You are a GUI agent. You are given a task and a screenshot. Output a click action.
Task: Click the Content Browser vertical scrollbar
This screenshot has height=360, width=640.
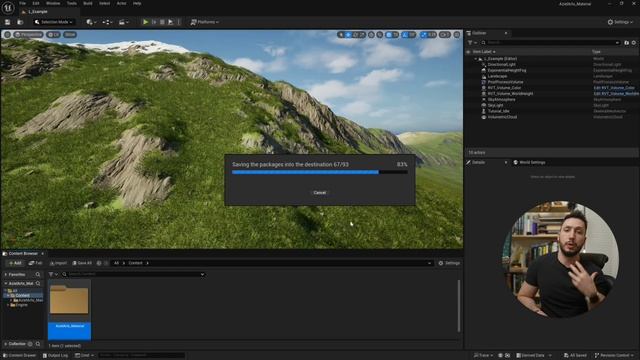tap(459, 306)
